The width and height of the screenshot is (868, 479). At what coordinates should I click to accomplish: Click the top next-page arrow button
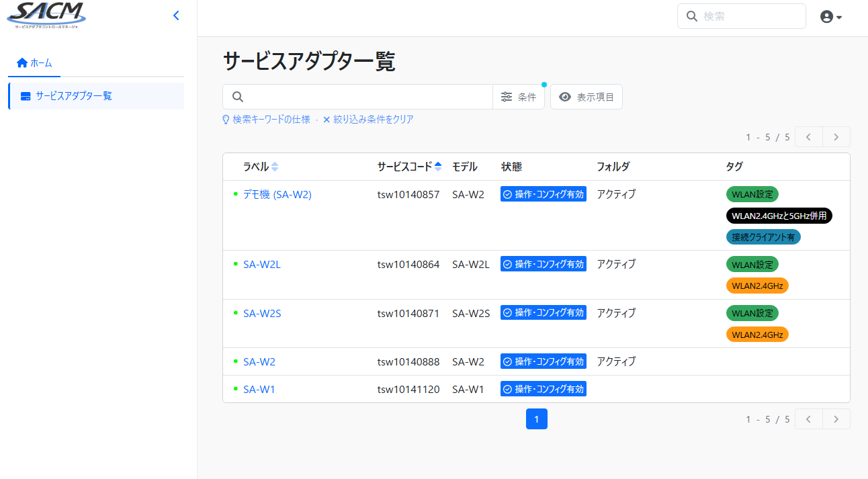(x=836, y=137)
